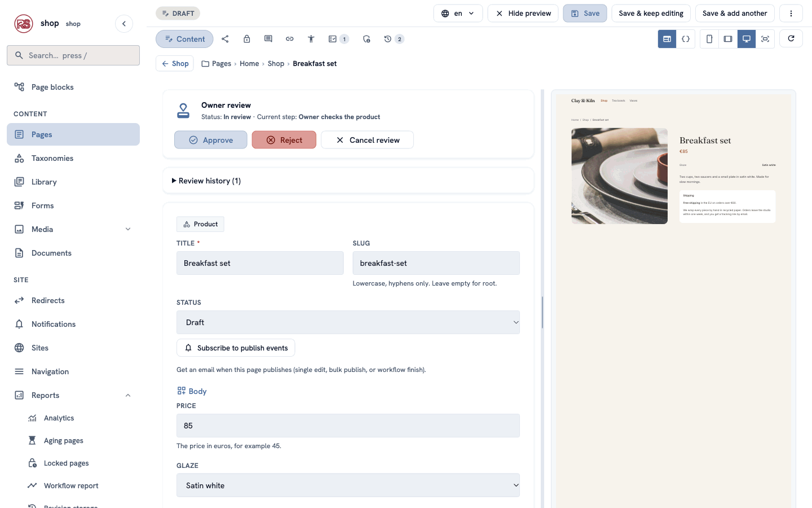Open Pages in the sidebar
This screenshot has width=812, height=508.
point(73,134)
